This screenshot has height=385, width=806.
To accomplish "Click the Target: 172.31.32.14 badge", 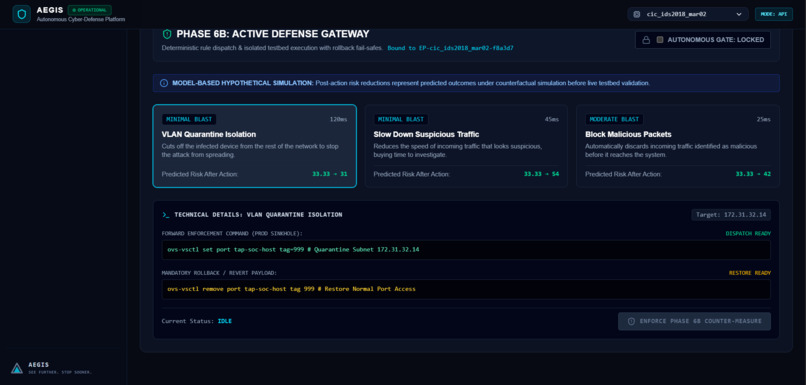I will tap(731, 215).
